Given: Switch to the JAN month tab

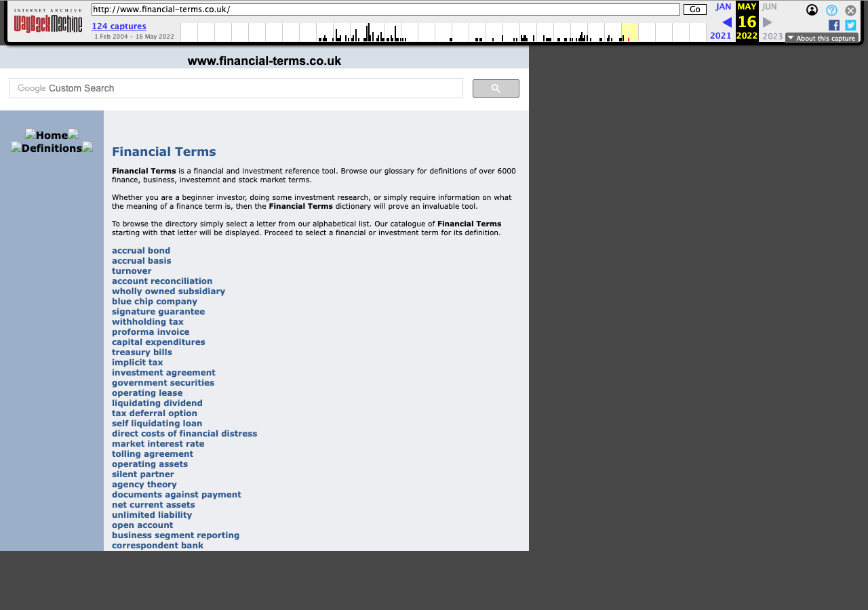Looking at the screenshot, I should pos(723,6).
